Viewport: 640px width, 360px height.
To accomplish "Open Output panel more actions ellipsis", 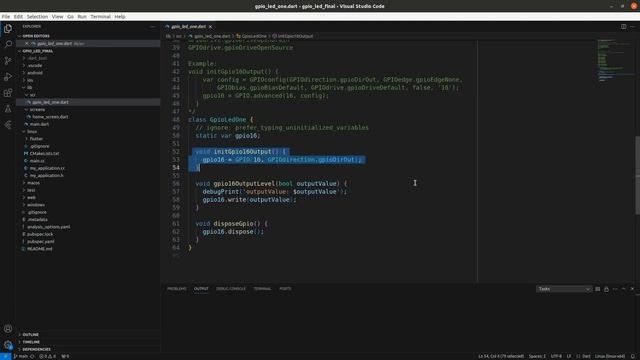I will pos(615,289).
